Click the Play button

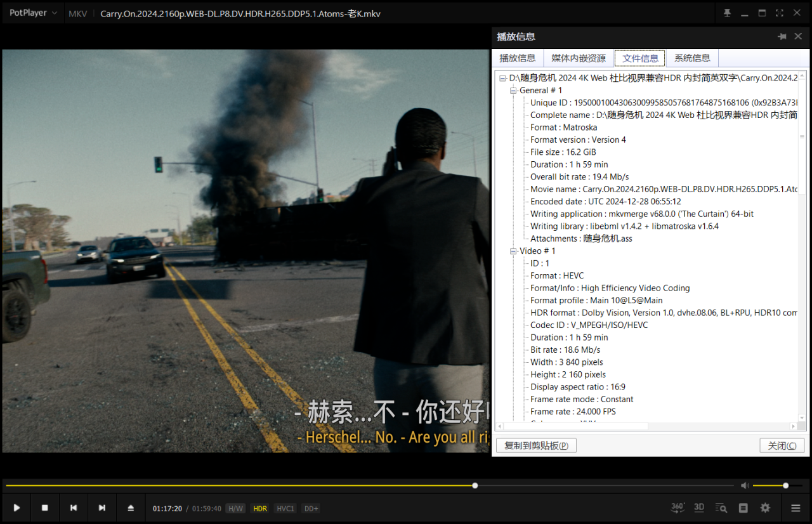(x=17, y=508)
